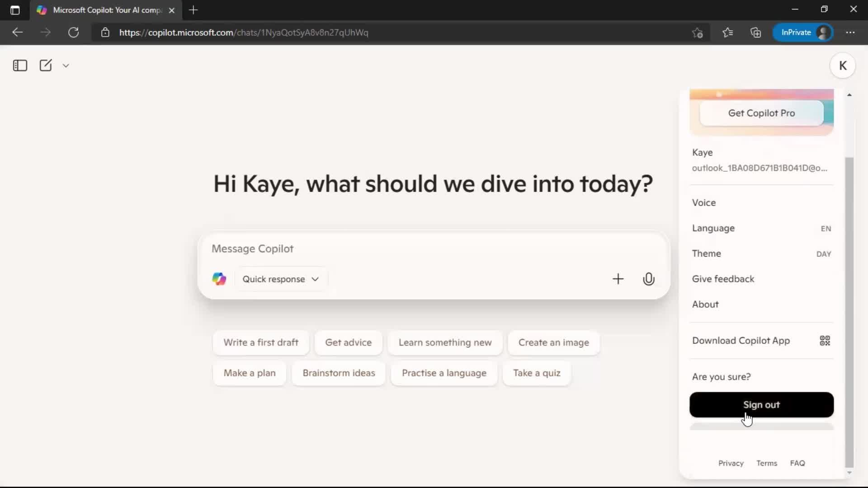Open the InPrivate profile menu
The width and height of the screenshot is (868, 488).
804,32
